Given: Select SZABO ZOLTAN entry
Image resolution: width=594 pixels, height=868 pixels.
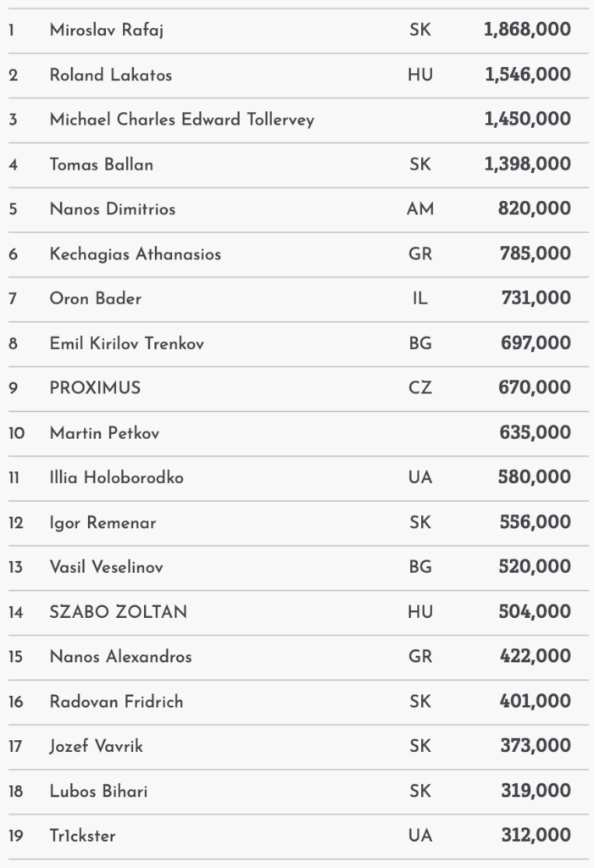Looking at the screenshot, I should (118, 612).
